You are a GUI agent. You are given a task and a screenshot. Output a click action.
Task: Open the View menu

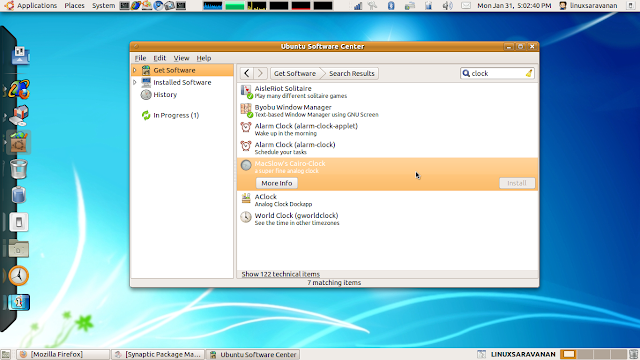tap(181, 58)
